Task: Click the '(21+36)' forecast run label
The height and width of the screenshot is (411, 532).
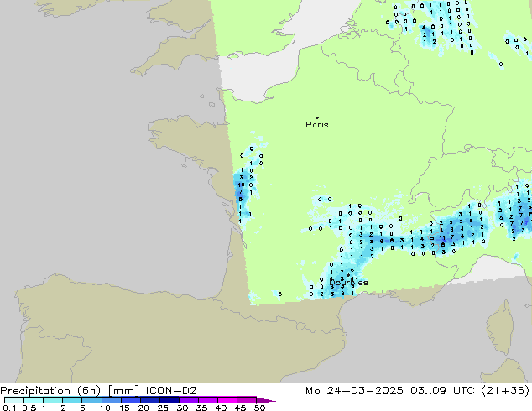Action: tap(505, 391)
